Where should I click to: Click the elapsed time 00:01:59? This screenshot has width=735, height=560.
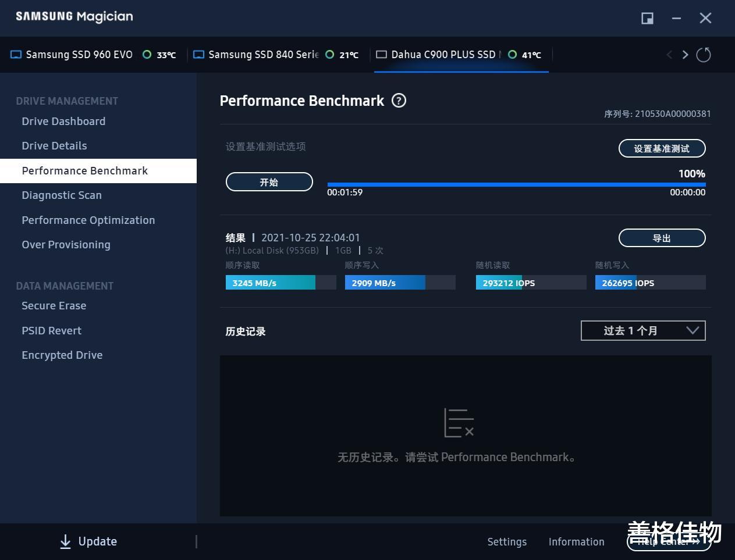345,192
